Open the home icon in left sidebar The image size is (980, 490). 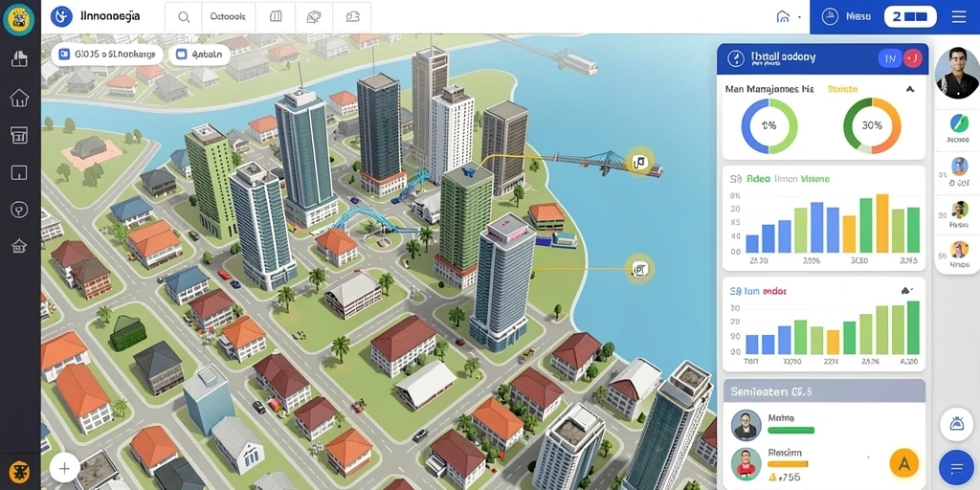19,98
